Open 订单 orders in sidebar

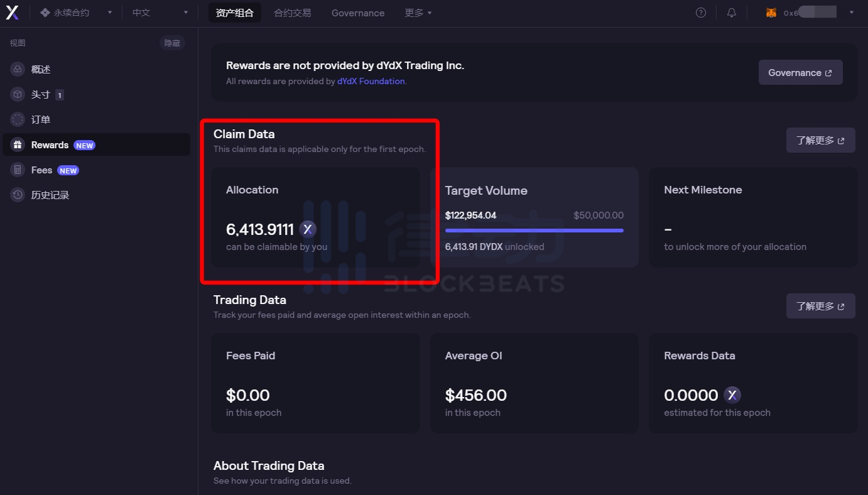pyautogui.click(x=97, y=119)
